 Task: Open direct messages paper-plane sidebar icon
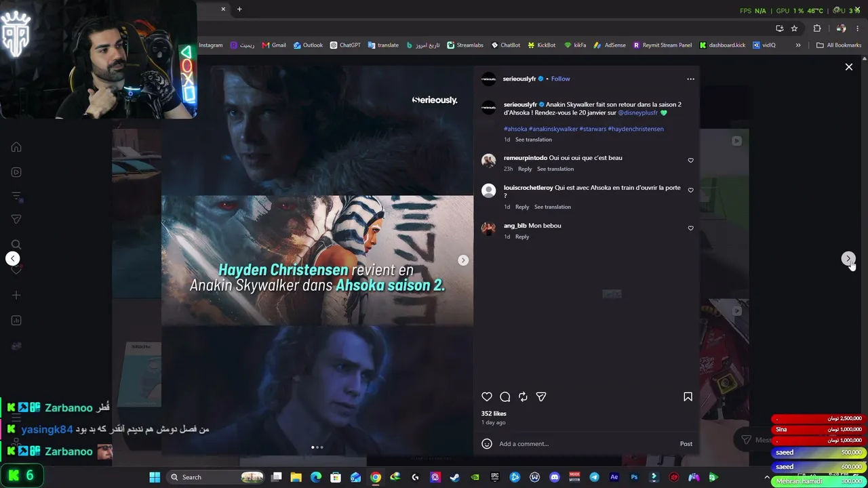(x=16, y=219)
